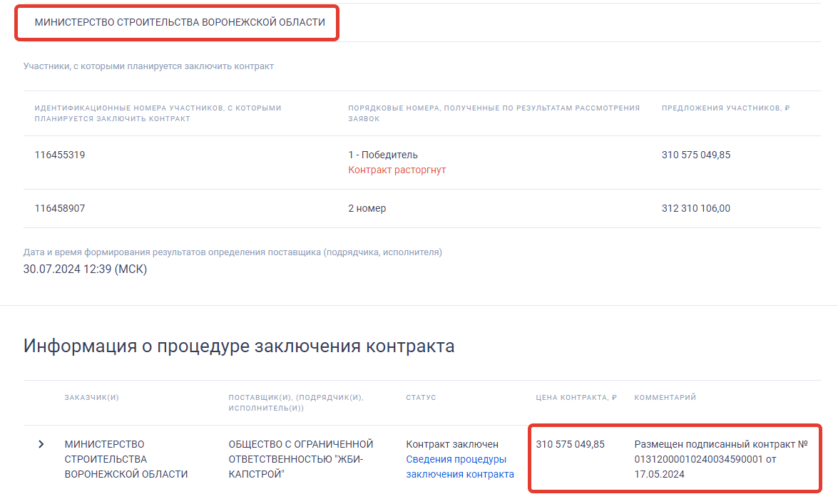Select participant ID 116455319
This screenshot has height=504, width=838.
pyautogui.click(x=60, y=155)
